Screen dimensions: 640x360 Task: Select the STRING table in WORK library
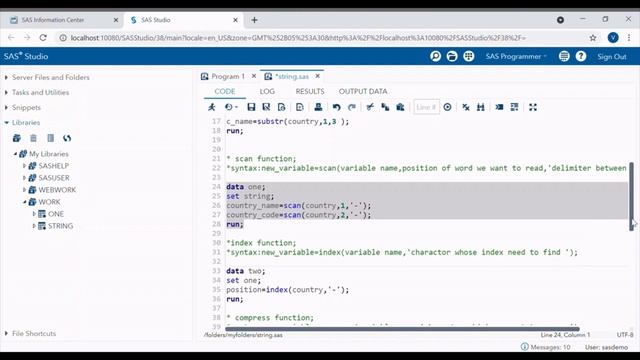pos(60,226)
